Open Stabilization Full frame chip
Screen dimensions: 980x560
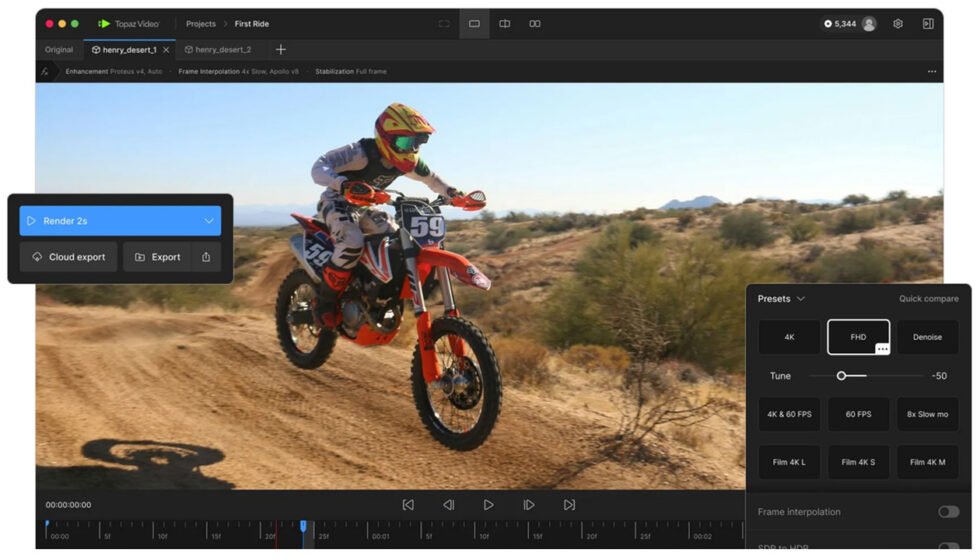pos(351,71)
